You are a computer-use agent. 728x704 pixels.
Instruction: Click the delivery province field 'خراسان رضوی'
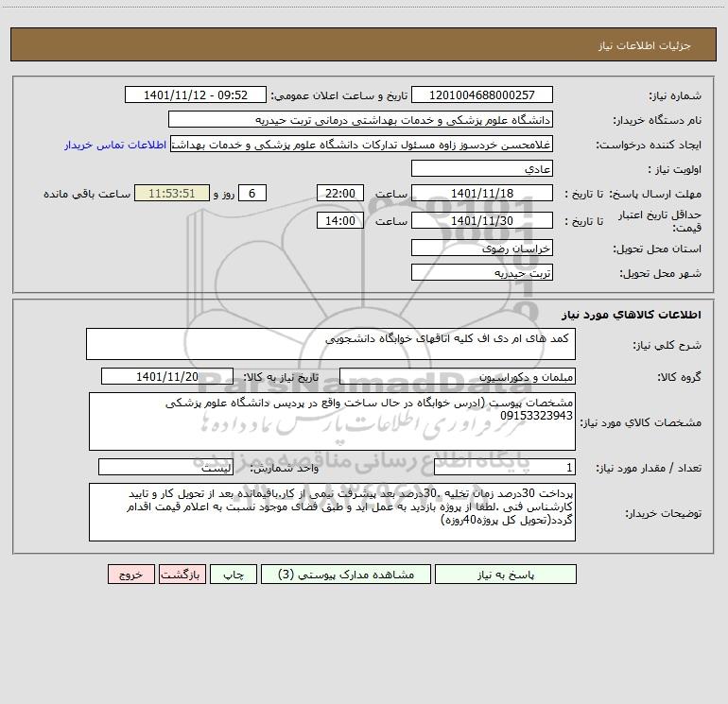(x=482, y=249)
